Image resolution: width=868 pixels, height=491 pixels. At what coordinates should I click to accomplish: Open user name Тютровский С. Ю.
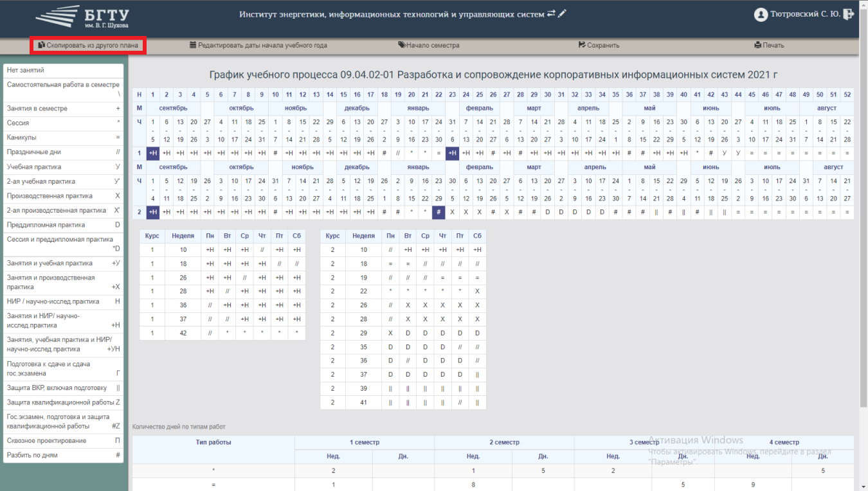click(805, 14)
